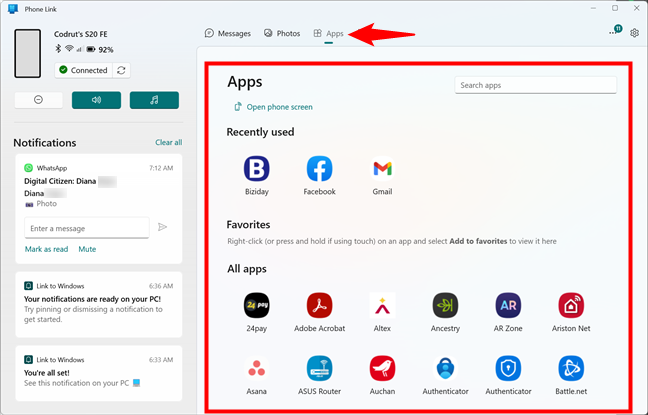
Task: Toggle Do Not Disturb on phone
Action: pyautogui.click(x=38, y=100)
